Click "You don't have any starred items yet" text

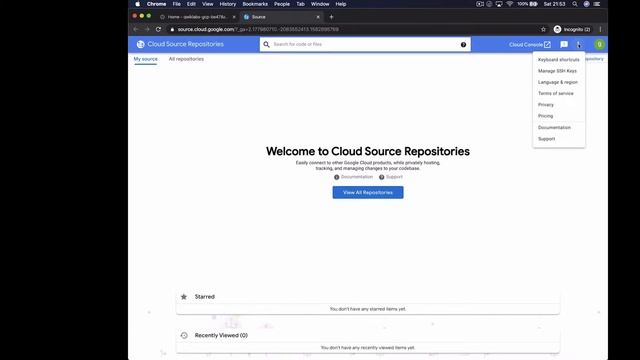click(x=368, y=309)
